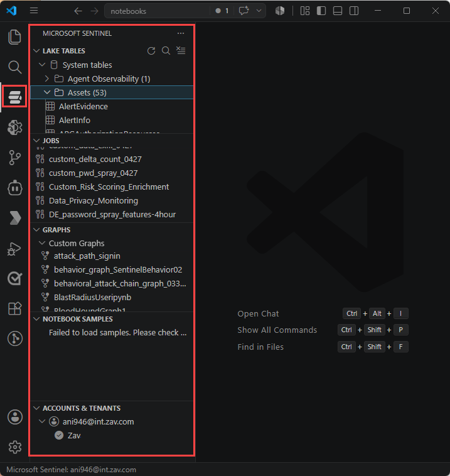450x476 pixels.
Task: Click the Find in Files shortcut hint
Action: coord(260,347)
